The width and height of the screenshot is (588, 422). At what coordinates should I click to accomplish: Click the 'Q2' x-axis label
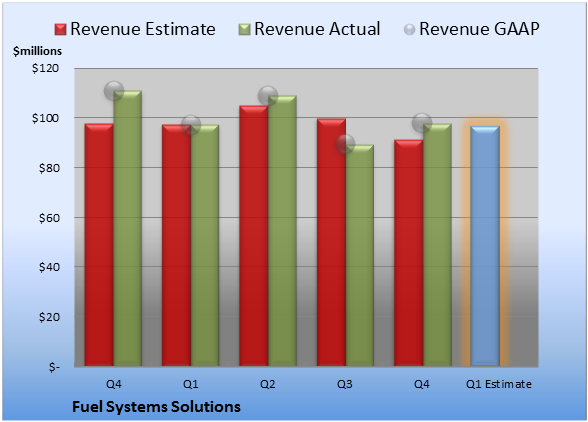[x=268, y=384]
